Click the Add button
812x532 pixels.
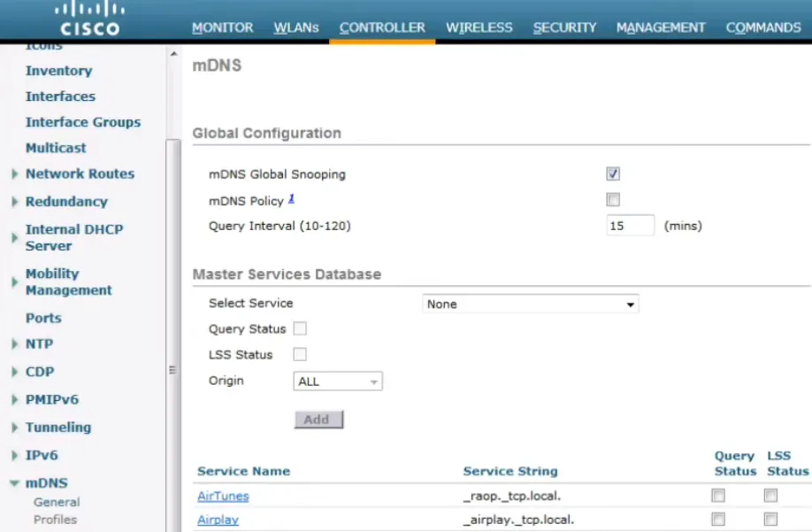click(x=318, y=419)
